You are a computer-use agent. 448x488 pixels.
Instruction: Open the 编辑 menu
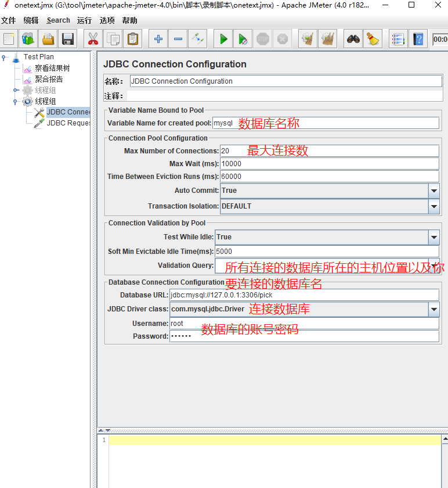[31, 20]
